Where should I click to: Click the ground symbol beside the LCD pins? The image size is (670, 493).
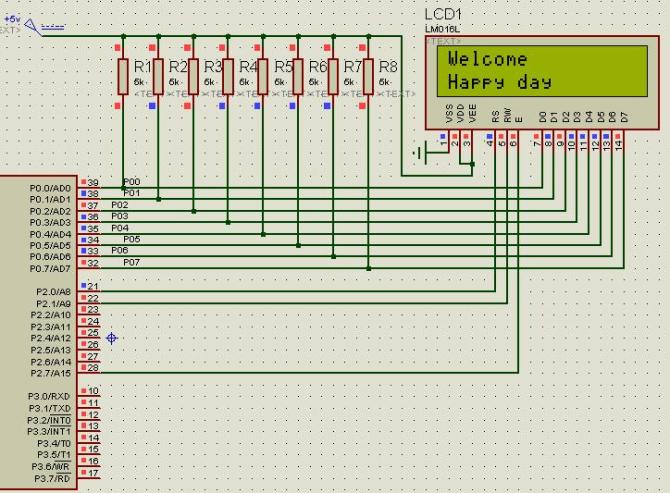coord(429,152)
